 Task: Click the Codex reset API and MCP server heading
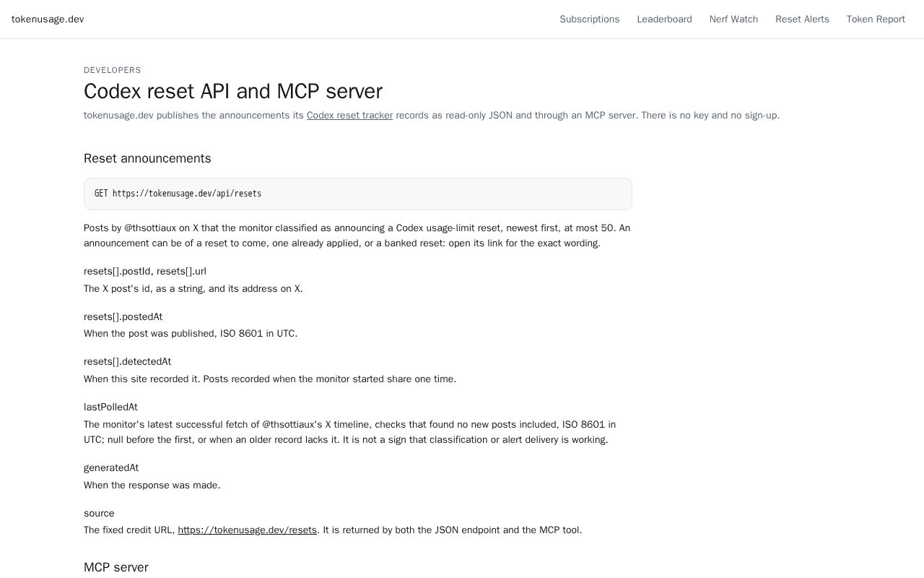pyautogui.click(x=233, y=91)
